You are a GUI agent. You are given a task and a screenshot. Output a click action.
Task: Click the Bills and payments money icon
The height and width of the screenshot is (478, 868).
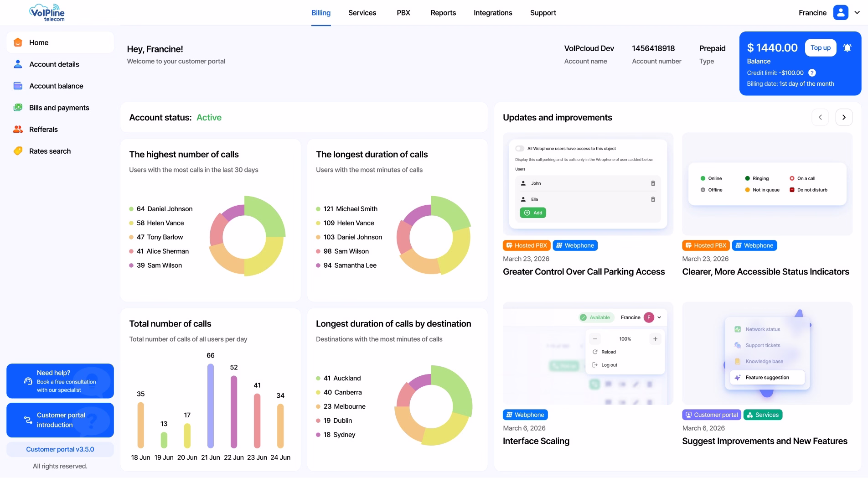(18, 108)
